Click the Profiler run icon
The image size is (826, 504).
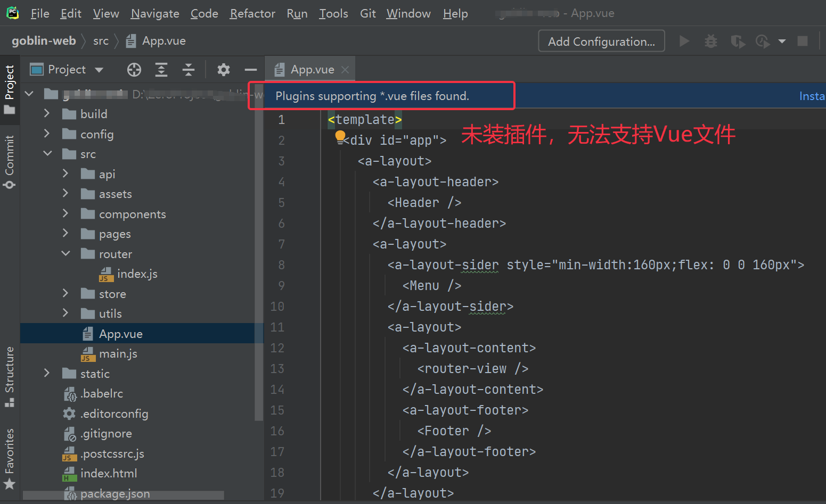click(763, 41)
